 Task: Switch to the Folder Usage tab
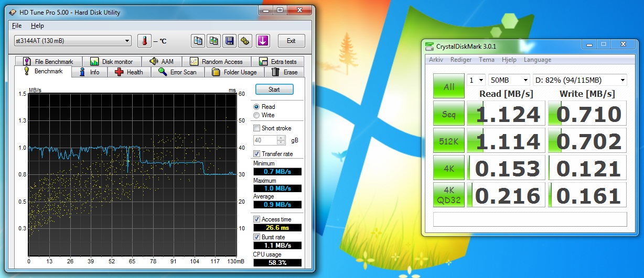[x=234, y=72]
